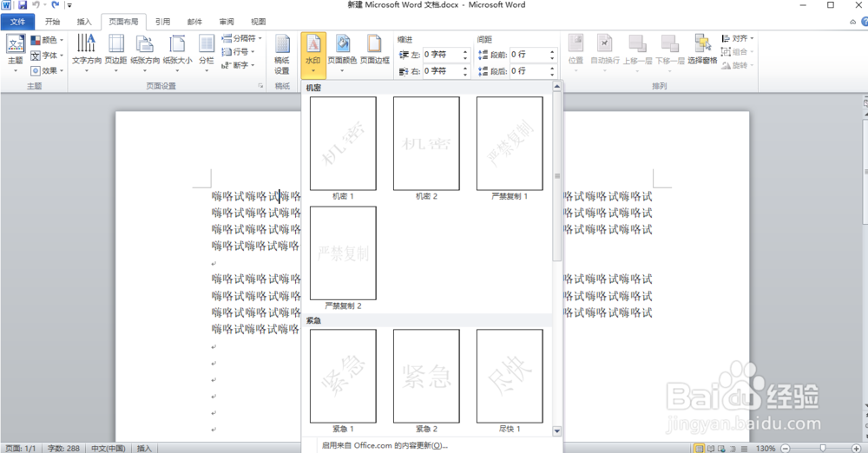The image size is (868, 453).
Task: Click the watermark gallery scroll down arrow
Action: 557,430
